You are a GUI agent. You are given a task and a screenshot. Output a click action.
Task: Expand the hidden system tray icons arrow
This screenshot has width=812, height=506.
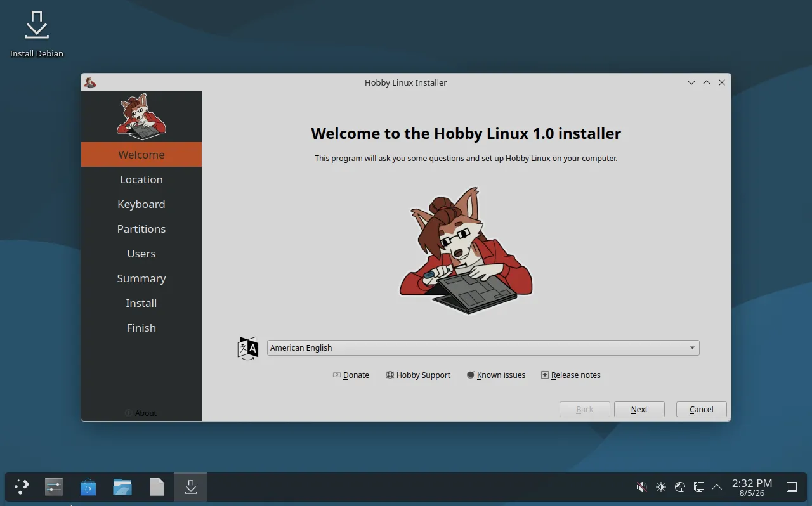coord(717,487)
